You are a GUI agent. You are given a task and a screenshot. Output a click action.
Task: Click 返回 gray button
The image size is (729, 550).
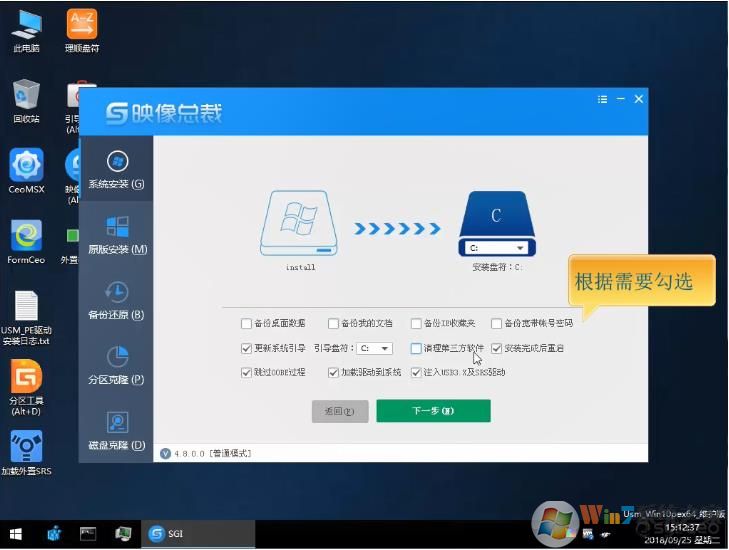click(340, 411)
